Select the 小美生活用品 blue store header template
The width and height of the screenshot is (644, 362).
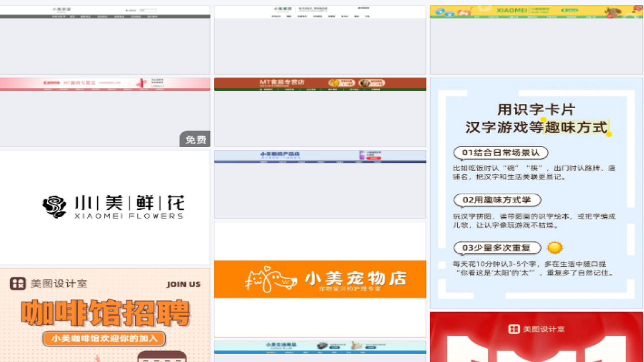(320, 351)
